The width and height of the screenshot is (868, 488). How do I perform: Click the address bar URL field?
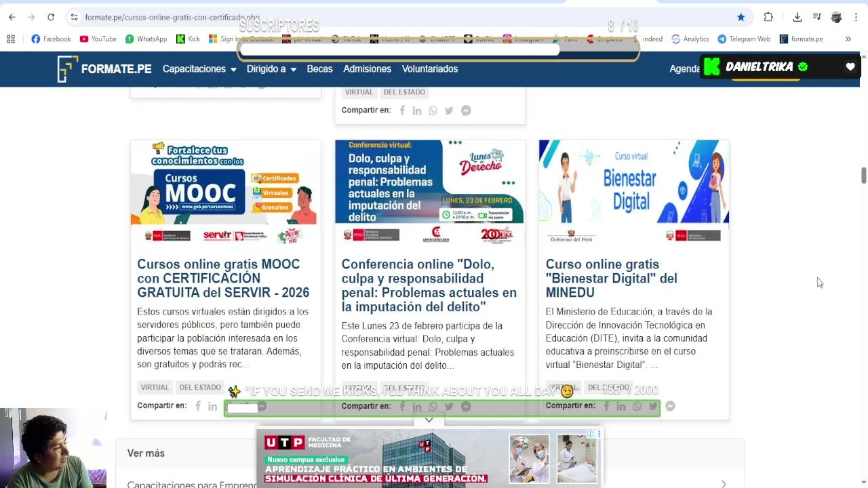407,17
